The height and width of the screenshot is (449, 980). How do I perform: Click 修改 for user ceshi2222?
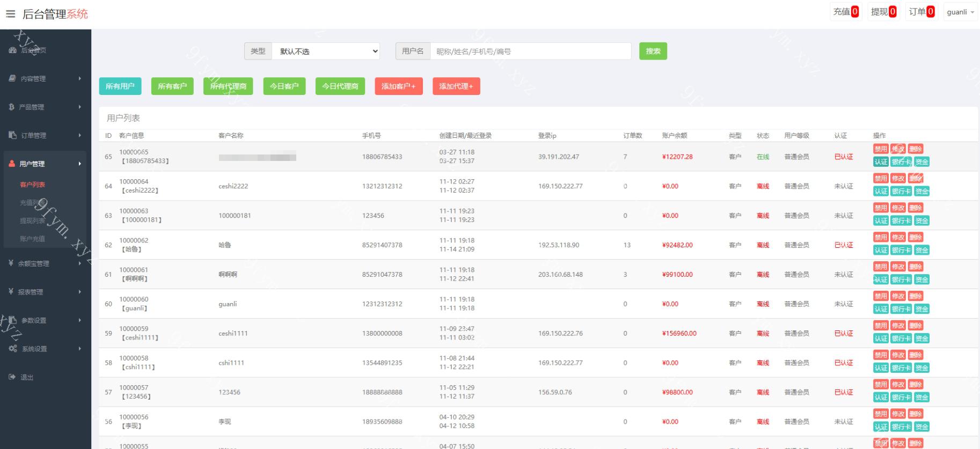click(898, 179)
